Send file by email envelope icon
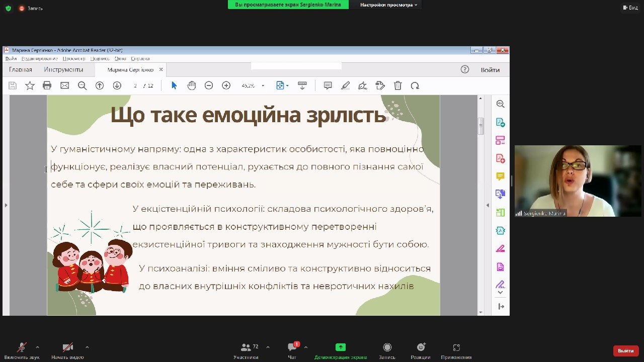 click(x=64, y=85)
